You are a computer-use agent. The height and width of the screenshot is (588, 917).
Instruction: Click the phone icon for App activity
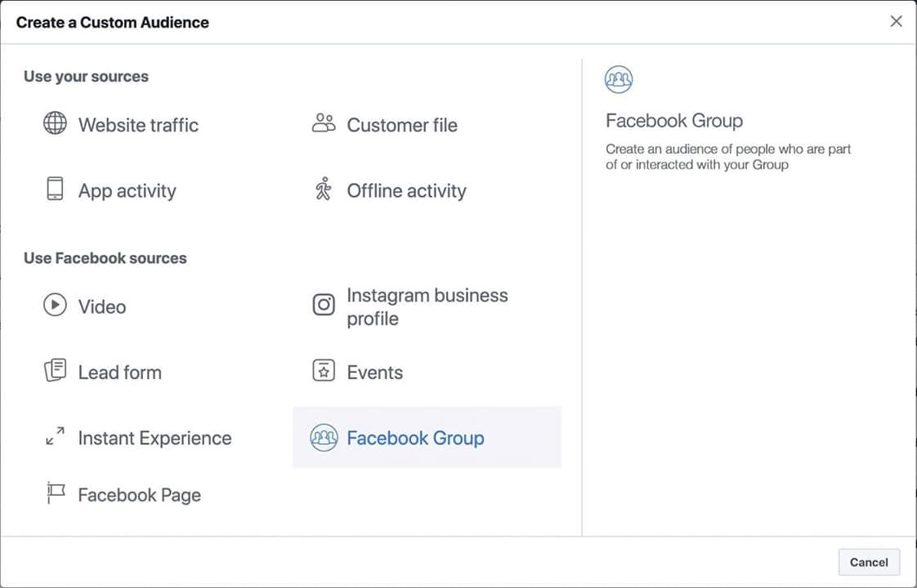(55, 189)
